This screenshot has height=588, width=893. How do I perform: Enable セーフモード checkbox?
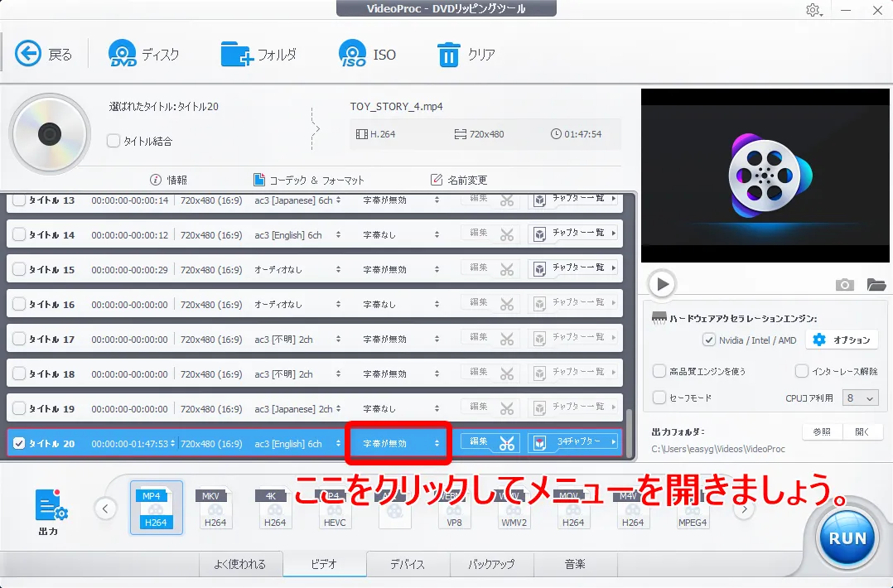click(x=659, y=398)
